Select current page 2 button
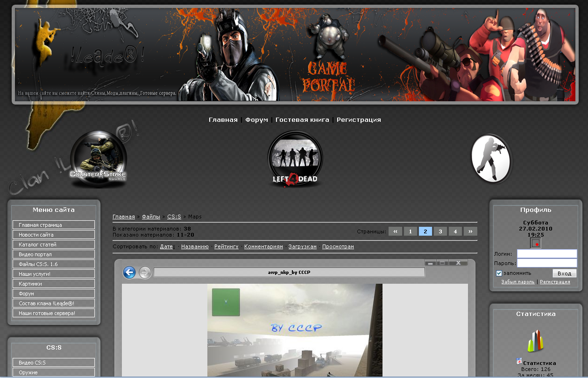 click(x=425, y=231)
